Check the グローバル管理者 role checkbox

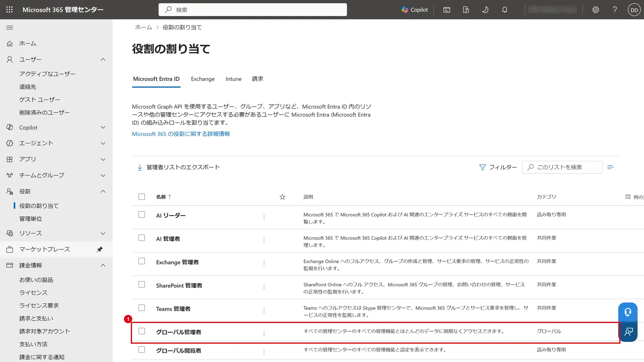tap(142, 331)
